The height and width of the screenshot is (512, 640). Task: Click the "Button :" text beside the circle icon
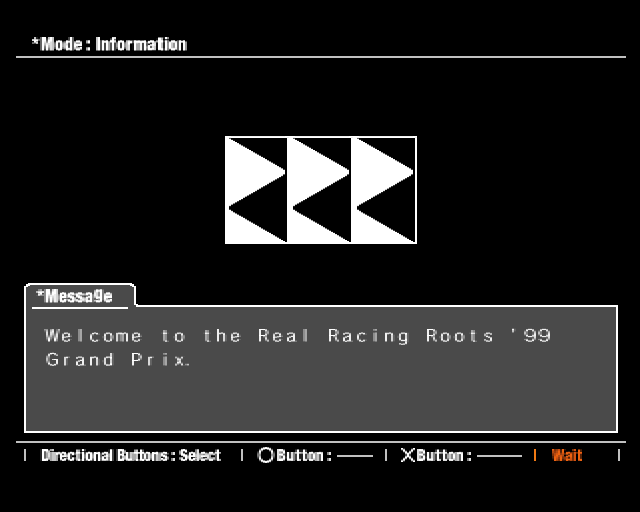click(x=303, y=456)
